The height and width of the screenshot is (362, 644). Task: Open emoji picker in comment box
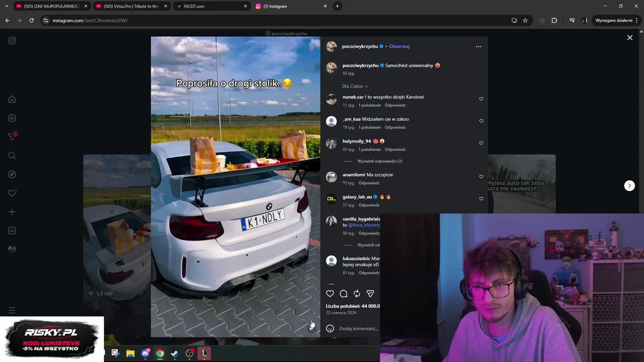pos(330,328)
